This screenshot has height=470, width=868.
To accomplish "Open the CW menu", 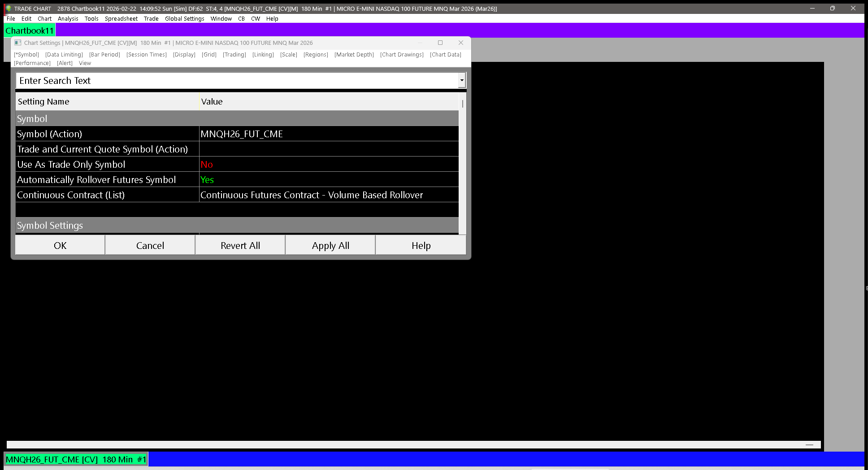I will pos(256,18).
